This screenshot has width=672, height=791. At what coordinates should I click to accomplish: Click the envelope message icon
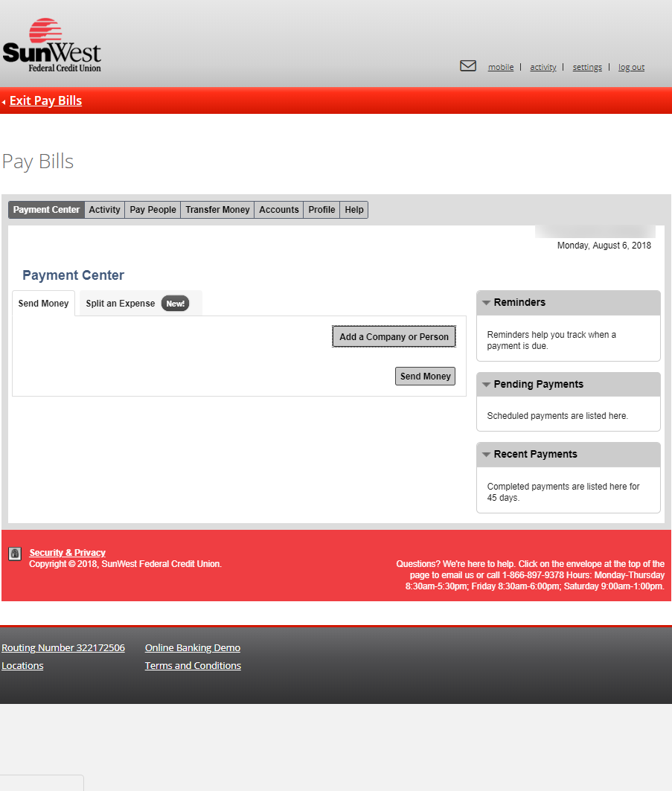pos(468,66)
